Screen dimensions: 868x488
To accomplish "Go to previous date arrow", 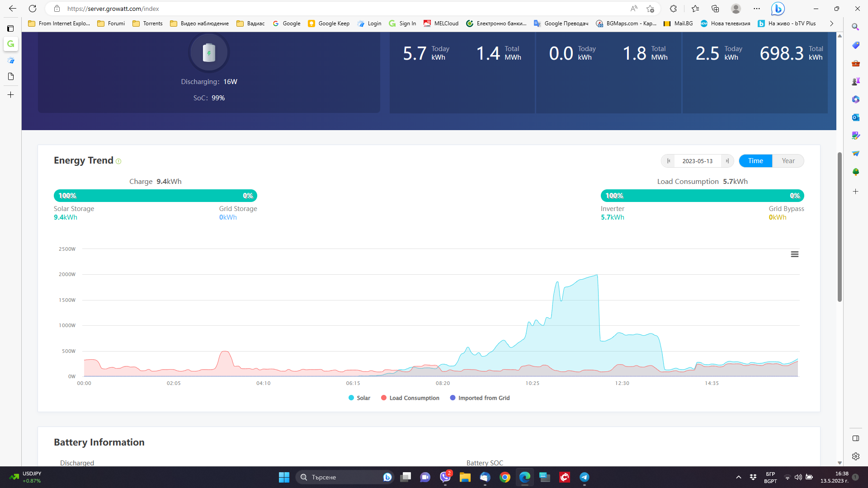I will tap(668, 161).
